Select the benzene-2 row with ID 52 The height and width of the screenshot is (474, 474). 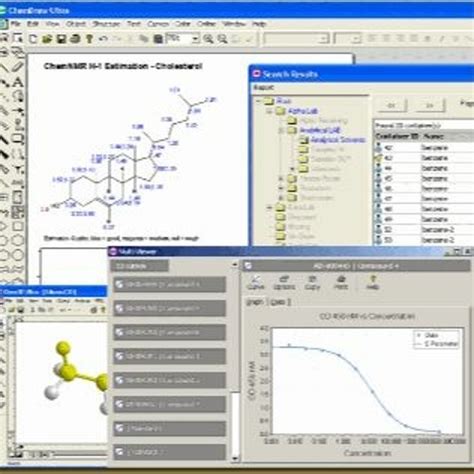[x=424, y=230]
